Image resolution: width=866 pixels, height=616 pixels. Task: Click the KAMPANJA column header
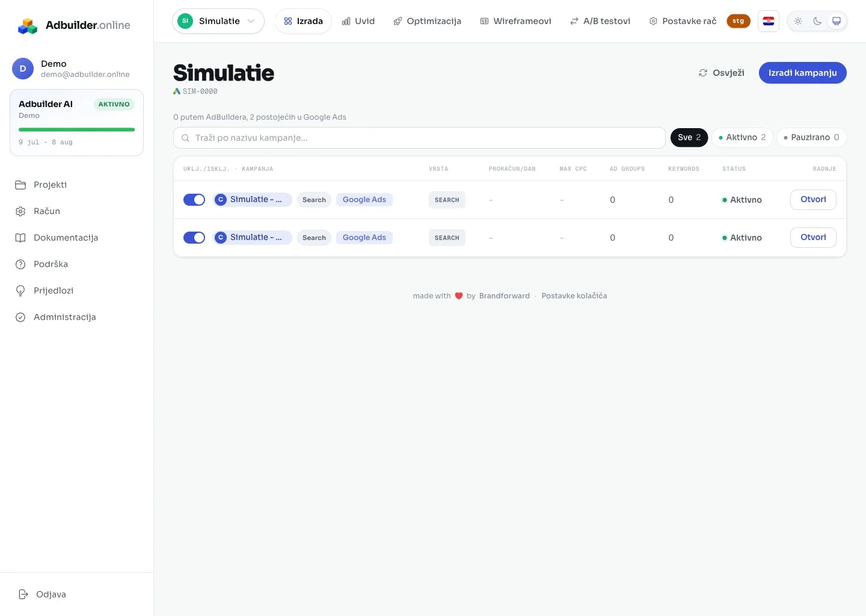pos(257,169)
